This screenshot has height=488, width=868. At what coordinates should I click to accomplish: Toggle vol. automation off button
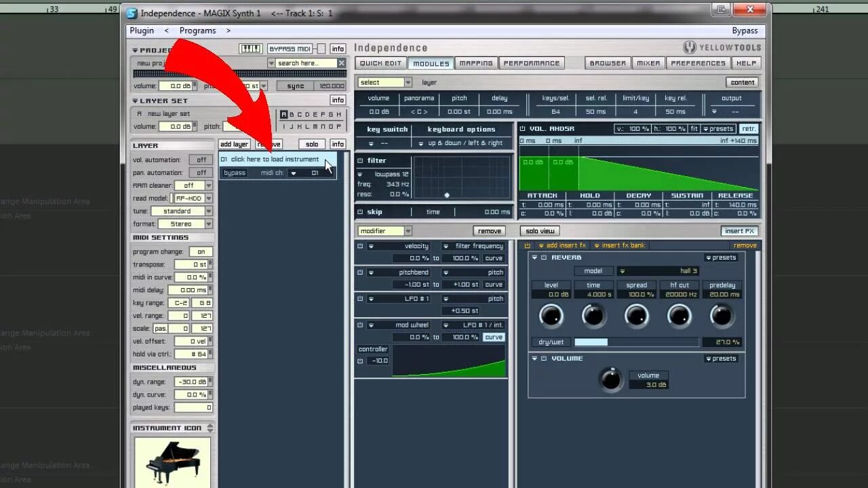pos(201,160)
